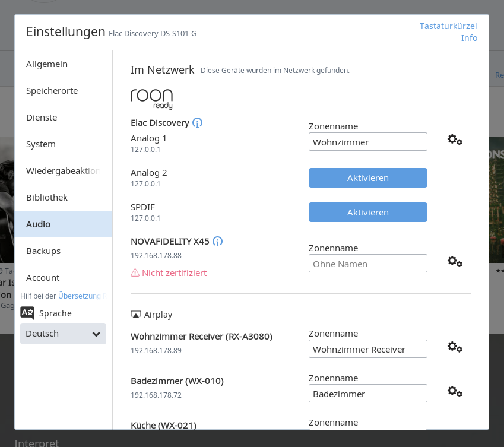The image size is (504, 447).
Task: Open device settings gears for Wohnzimmer zone
Action: (x=455, y=140)
